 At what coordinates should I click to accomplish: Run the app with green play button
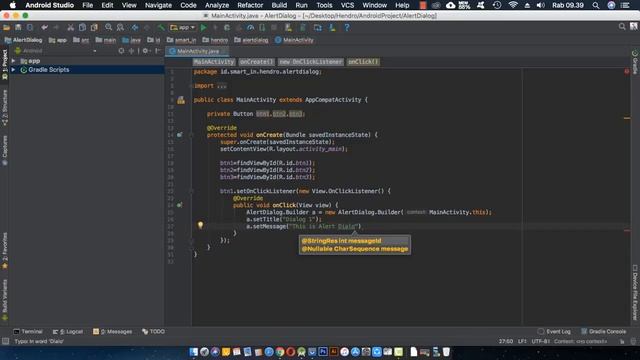click(204, 27)
